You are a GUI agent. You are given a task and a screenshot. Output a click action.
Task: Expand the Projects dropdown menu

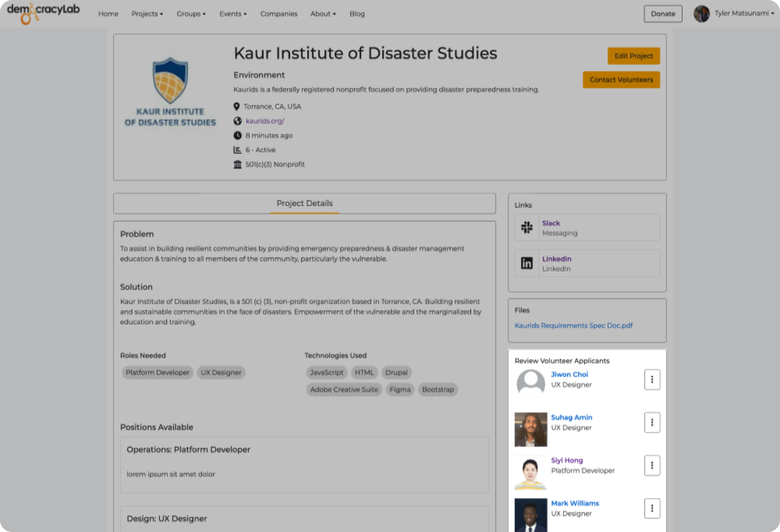tap(147, 14)
